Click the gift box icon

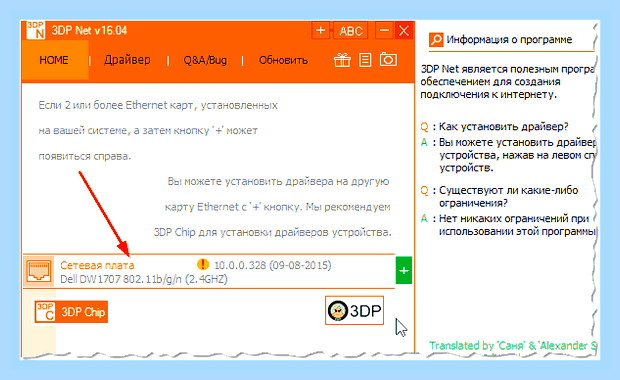tap(342, 60)
